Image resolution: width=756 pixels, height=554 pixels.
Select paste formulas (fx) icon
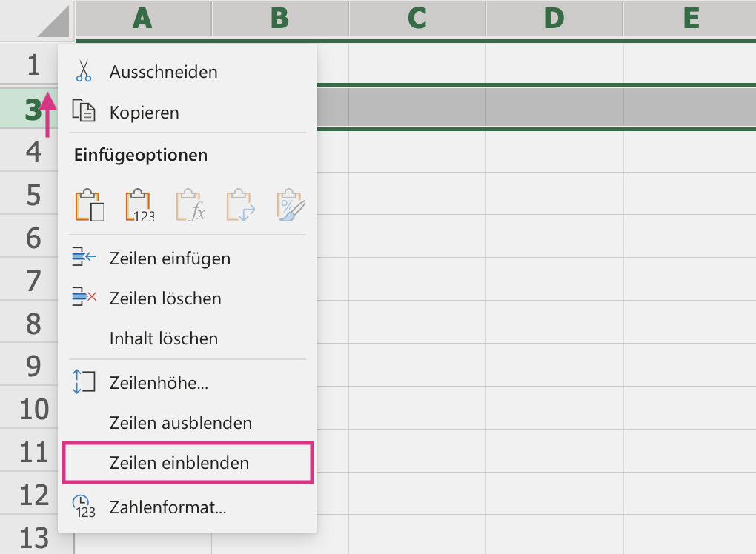coord(190,205)
